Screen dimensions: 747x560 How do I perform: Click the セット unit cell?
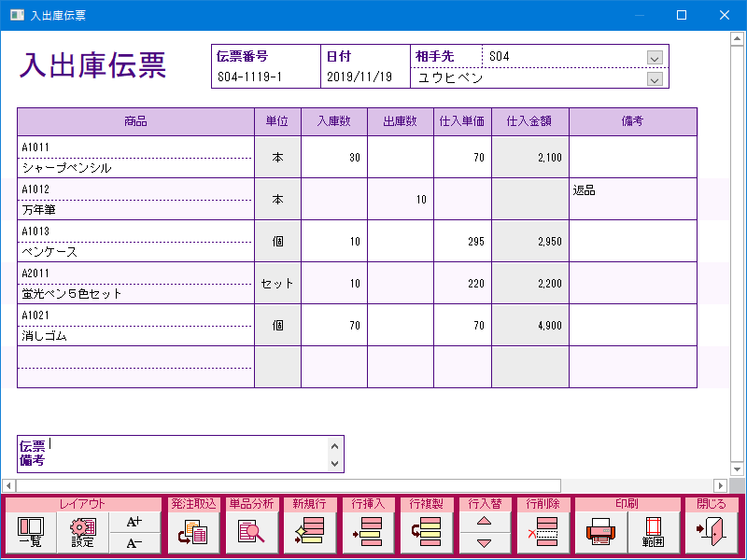click(x=277, y=283)
